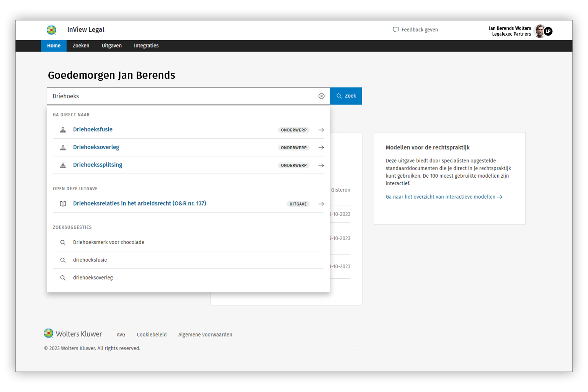588x392 pixels.
Task: Select the lowercase driehoeksoverleg search suggestion
Action: (x=93, y=278)
